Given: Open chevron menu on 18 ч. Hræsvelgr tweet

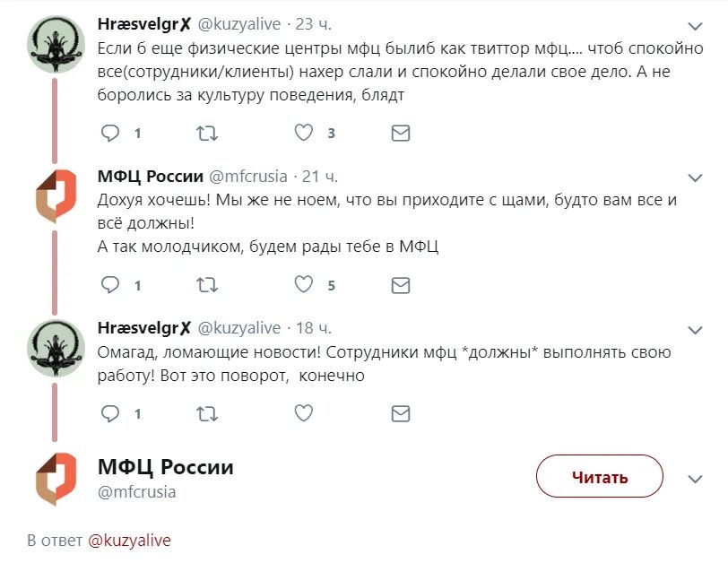Looking at the screenshot, I should [695, 329].
